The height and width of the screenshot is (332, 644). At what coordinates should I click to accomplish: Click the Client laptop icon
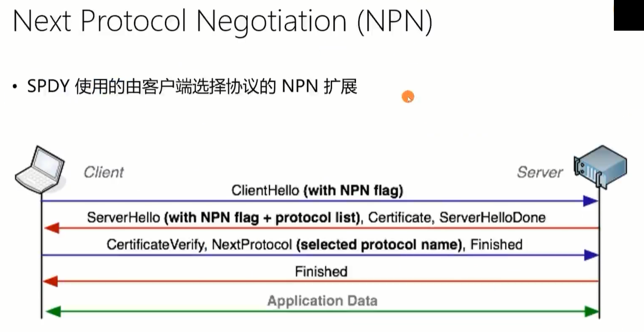tap(40, 170)
